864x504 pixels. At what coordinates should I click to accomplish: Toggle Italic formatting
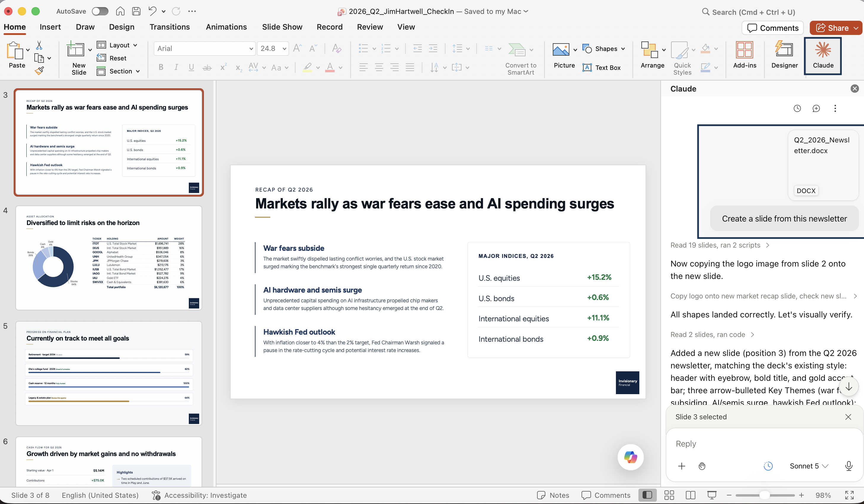click(x=176, y=68)
